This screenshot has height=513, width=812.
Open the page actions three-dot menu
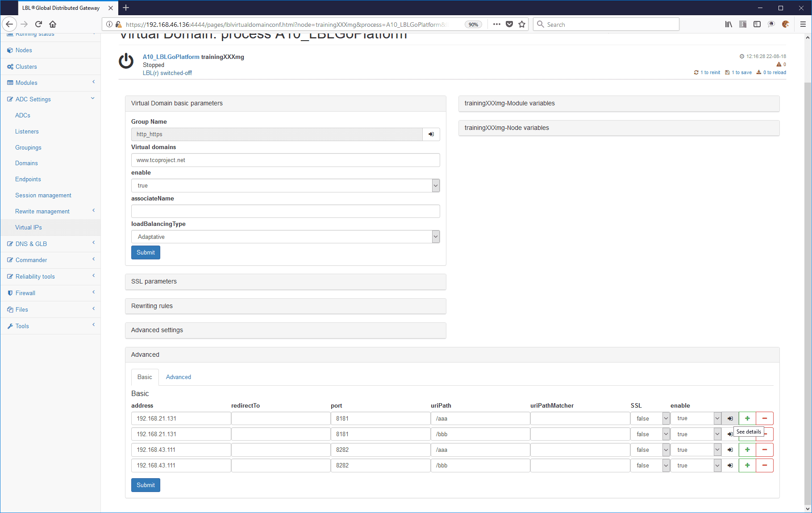point(496,24)
